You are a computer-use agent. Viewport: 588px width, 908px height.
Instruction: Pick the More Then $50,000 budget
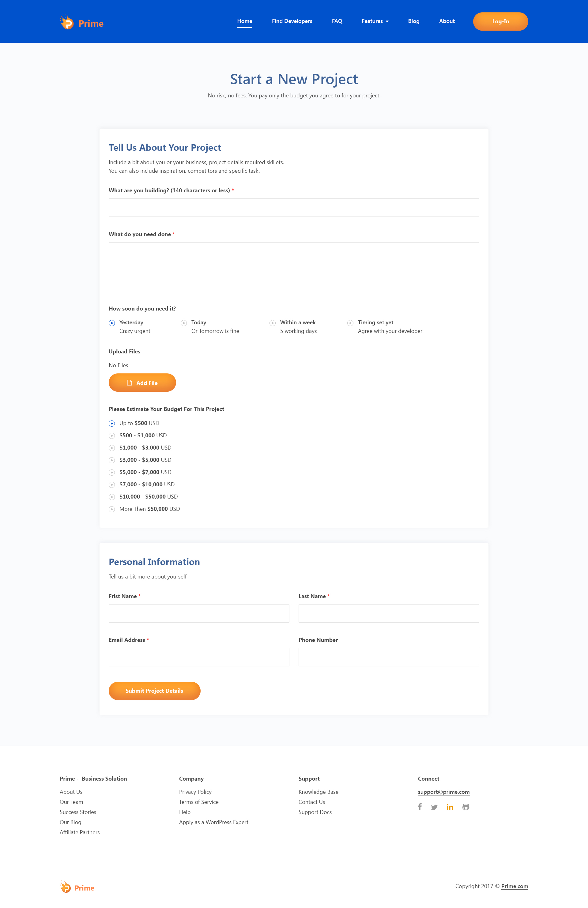point(112,509)
